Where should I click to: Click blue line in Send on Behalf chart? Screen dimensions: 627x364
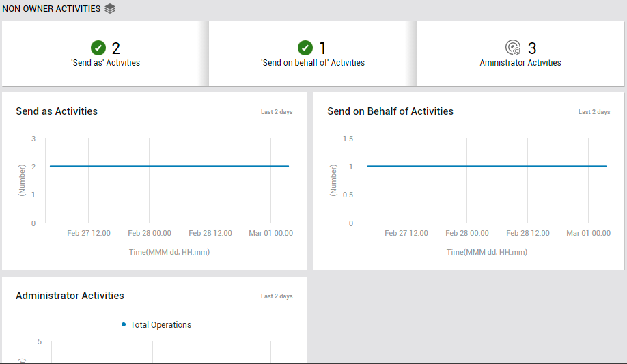point(487,166)
